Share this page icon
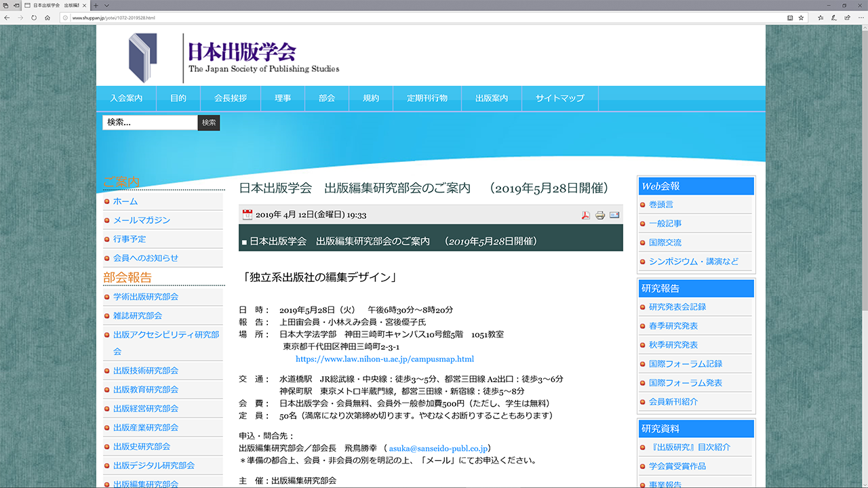Viewport: 868px width, 488px height. click(x=848, y=18)
